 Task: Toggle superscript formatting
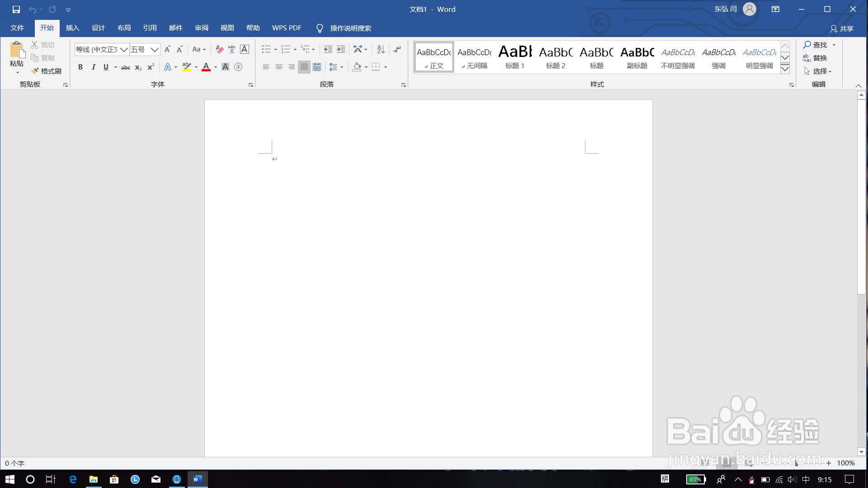(x=151, y=67)
